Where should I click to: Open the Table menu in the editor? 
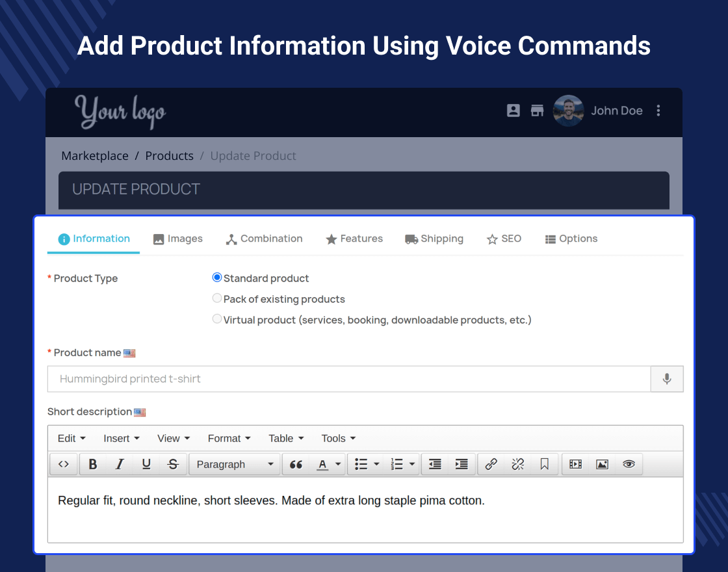tap(286, 438)
